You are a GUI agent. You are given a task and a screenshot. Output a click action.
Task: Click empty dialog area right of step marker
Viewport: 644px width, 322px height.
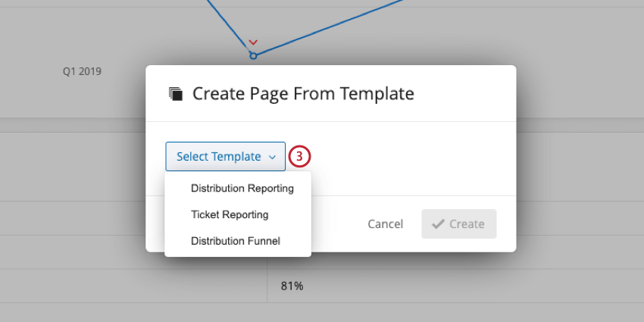tap(409, 158)
